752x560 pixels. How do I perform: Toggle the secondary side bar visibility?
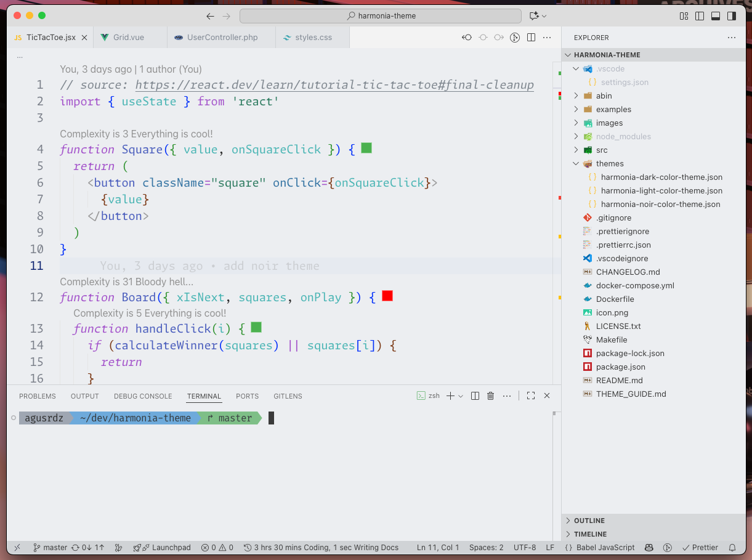tap(732, 16)
